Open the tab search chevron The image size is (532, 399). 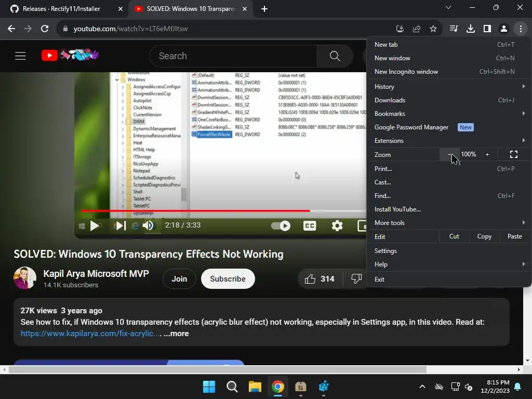click(x=448, y=7)
